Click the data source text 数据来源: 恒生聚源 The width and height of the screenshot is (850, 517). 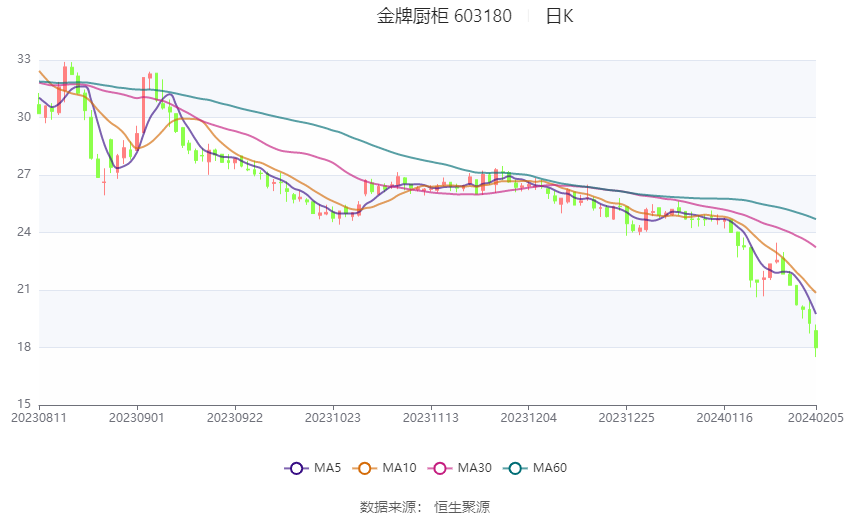point(425,507)
